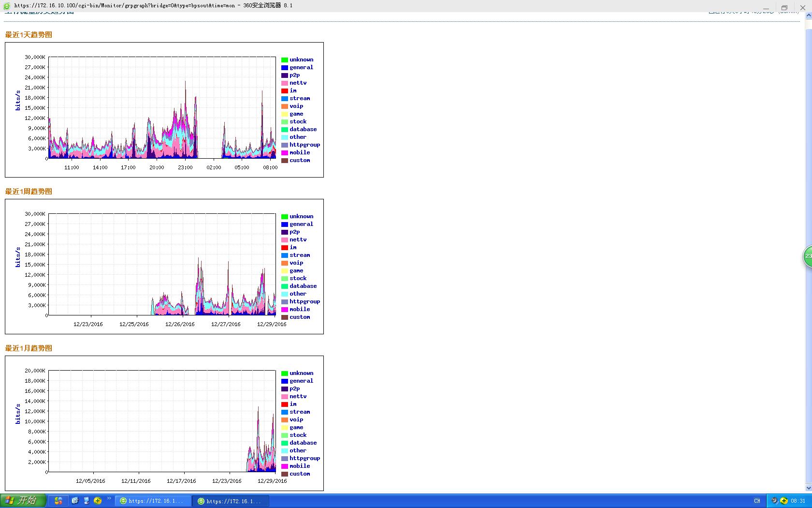Click the unknown green swatch in 1-day chart
This screenshot has height=508, width=812.
pos(285,60)
